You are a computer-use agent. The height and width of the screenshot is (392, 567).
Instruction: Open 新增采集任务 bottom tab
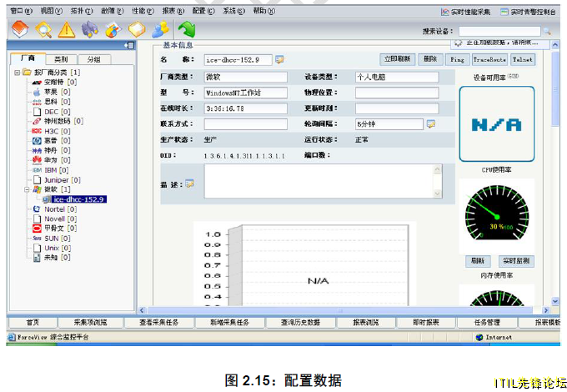click(x=229, y=322)
